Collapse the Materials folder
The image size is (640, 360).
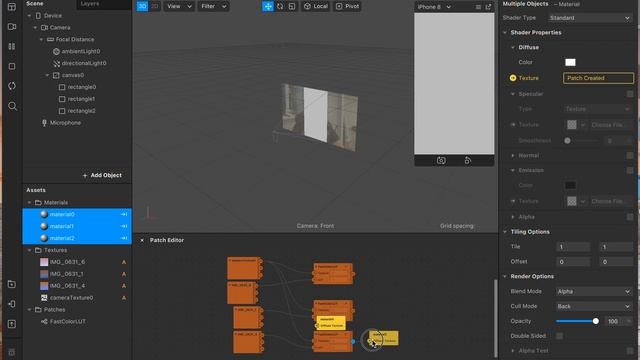pos(29,202)
